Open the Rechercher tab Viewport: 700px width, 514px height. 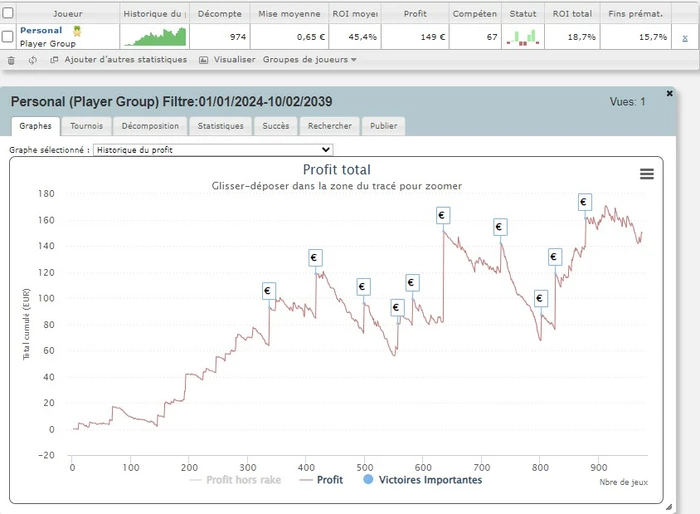coord(329,126)
